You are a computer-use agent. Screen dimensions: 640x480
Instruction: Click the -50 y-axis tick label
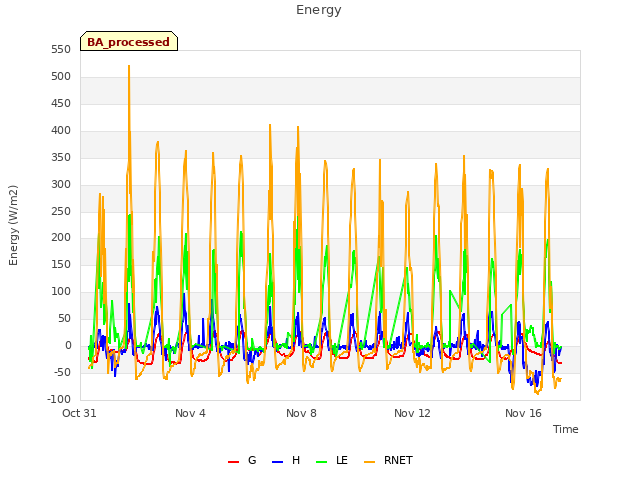(x=62, y=373)
